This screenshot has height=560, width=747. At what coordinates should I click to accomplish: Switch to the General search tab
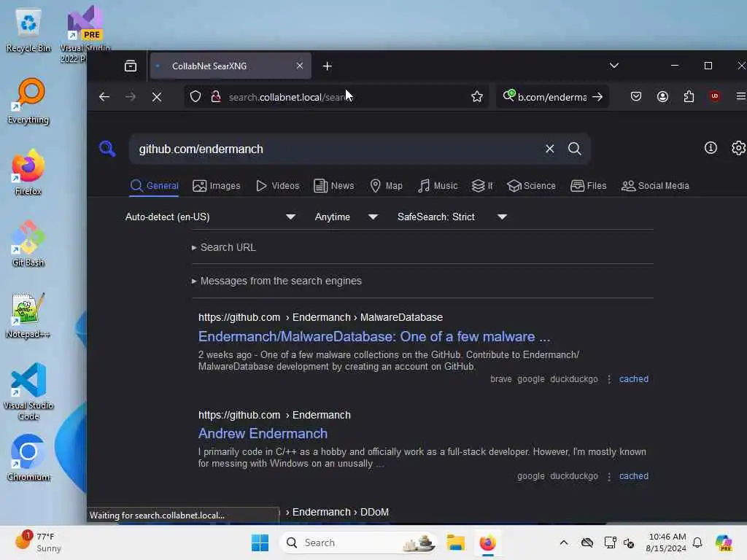coord(155,186)
